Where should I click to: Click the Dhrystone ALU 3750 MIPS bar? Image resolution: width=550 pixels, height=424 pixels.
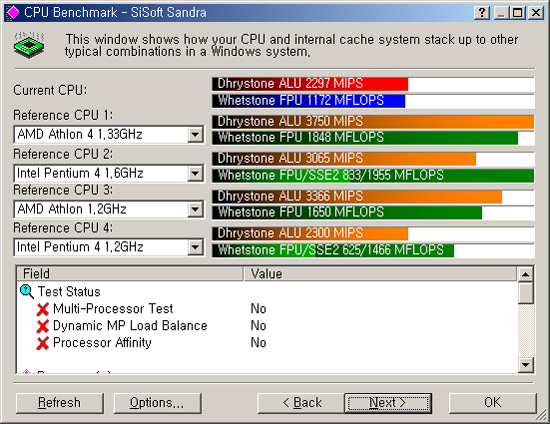pos(373,122)
